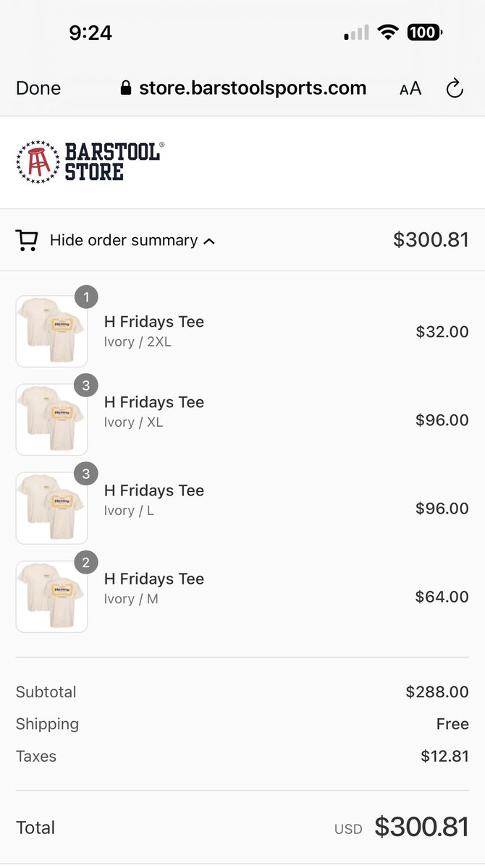Image resolution: width=485 pixels, height=868 pixels.
Task: Tap the store.barstoolsports.com address
Action: tap(253, 88)
